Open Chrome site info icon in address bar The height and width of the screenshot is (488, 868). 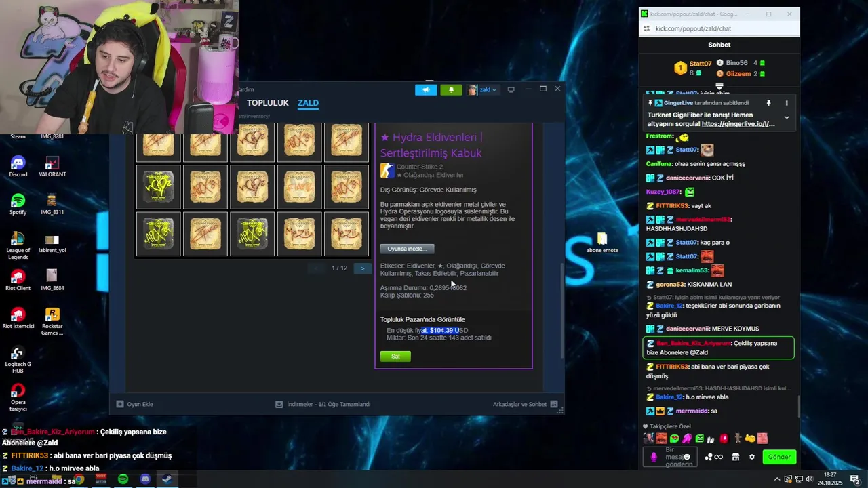point(647,28)
